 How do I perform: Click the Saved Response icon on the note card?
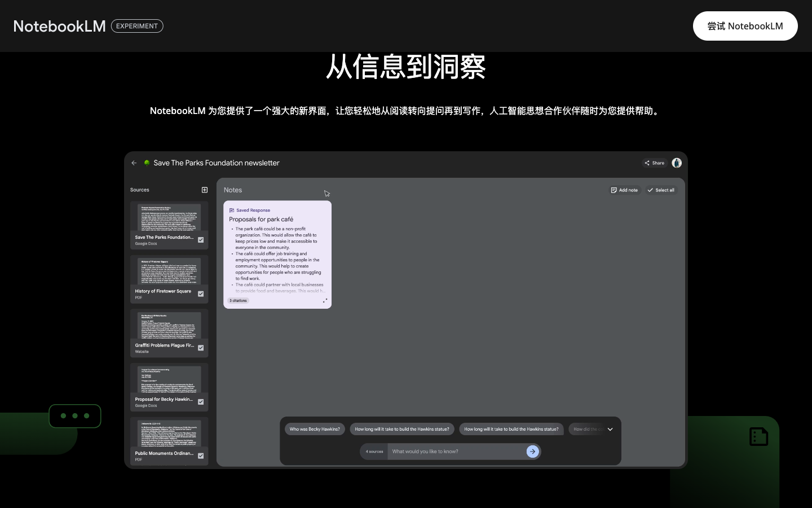pos(232,210)
